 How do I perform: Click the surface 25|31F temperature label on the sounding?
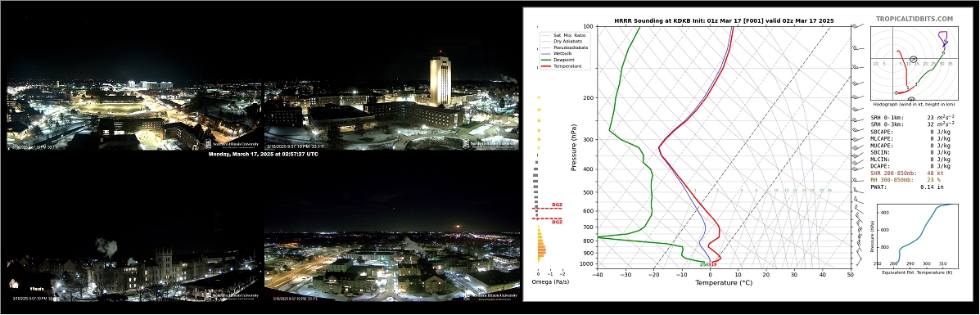pyautogui.click(x=708, y=264)
